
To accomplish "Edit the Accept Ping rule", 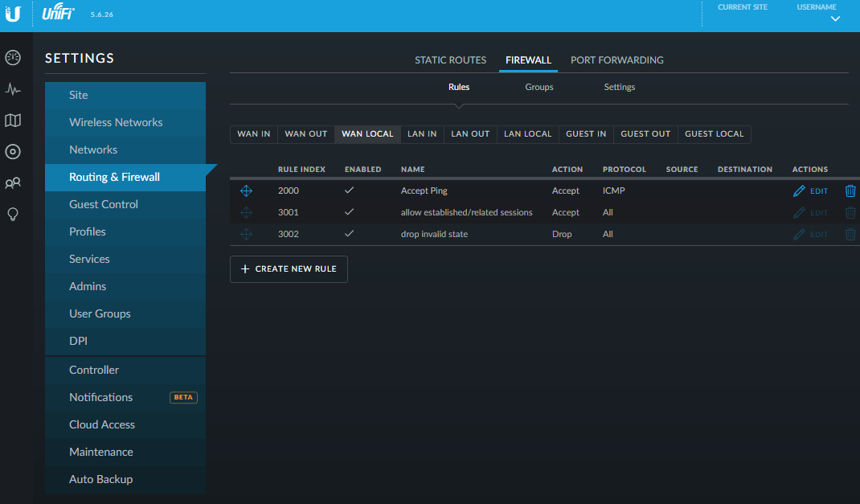I will (x=810, y=191).
